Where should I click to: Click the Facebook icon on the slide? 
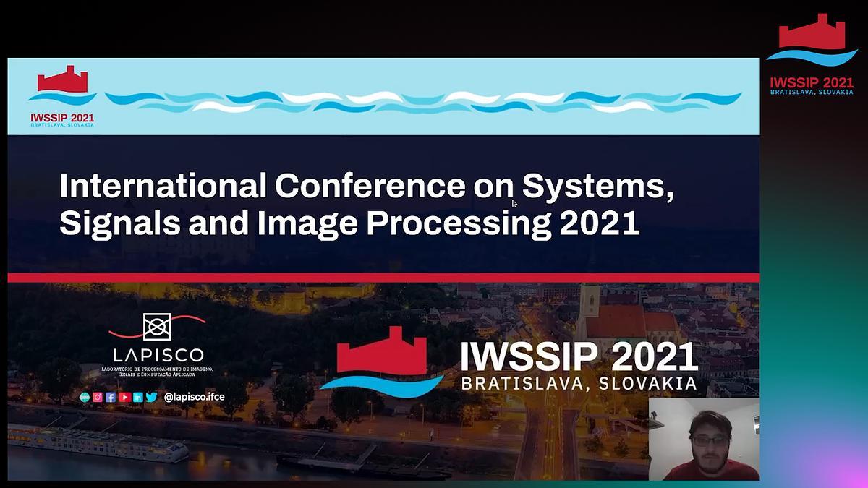pos(111,397)
